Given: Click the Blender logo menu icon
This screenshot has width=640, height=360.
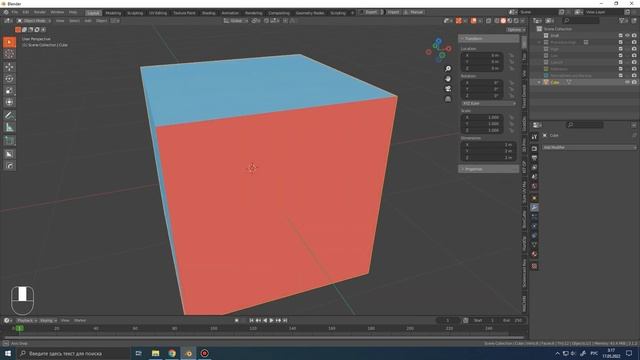Looking at the screenshot, I should click(6, 12).
